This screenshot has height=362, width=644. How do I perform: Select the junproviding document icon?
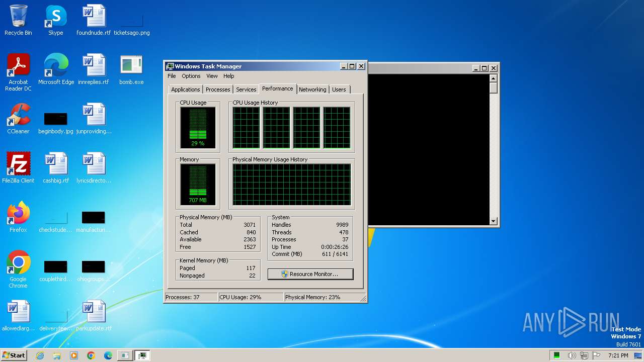tap(94, 119)
